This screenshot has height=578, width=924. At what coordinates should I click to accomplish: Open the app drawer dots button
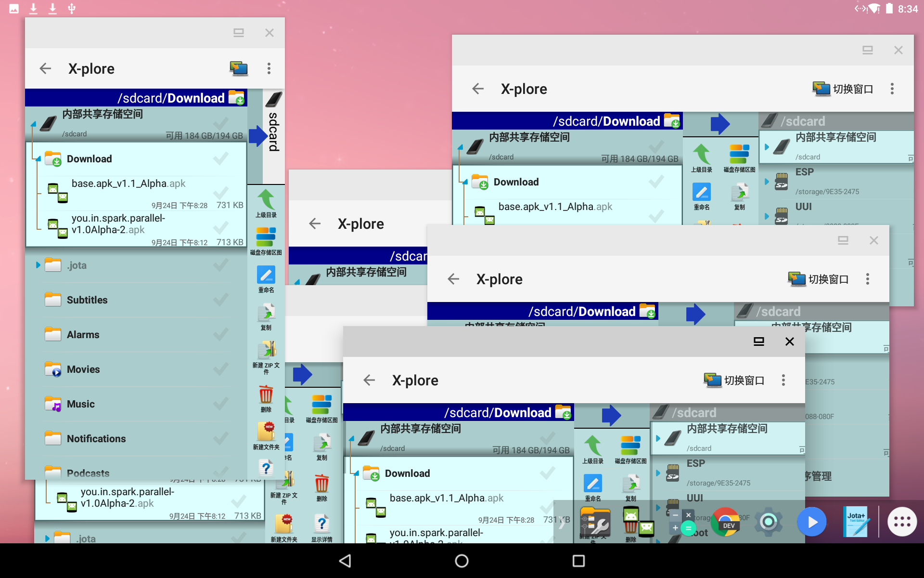(x=902, y=522)
